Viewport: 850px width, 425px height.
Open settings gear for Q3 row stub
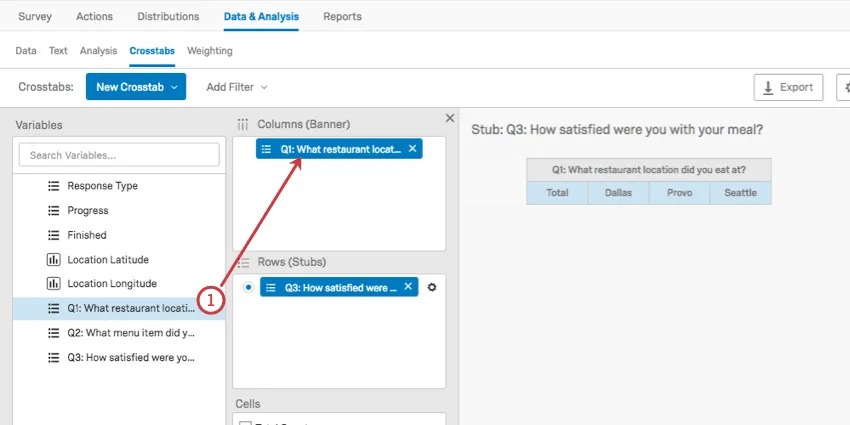(x=432, y=287)
